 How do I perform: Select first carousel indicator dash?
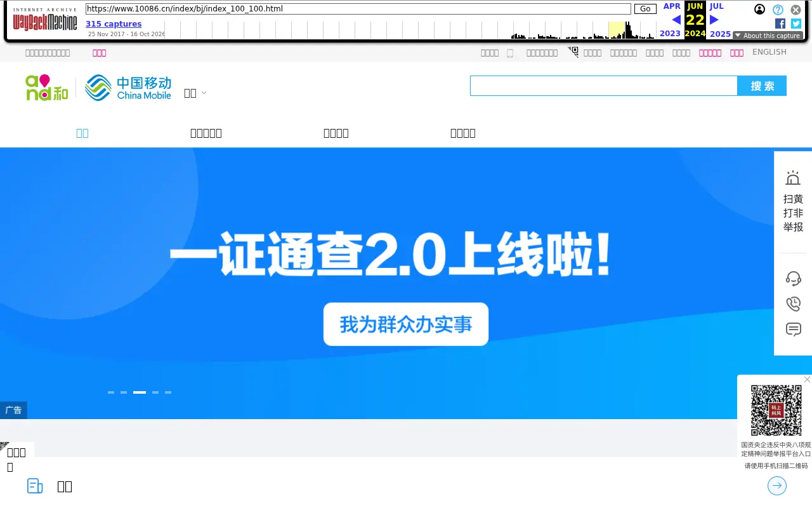[x=111, y=392]
